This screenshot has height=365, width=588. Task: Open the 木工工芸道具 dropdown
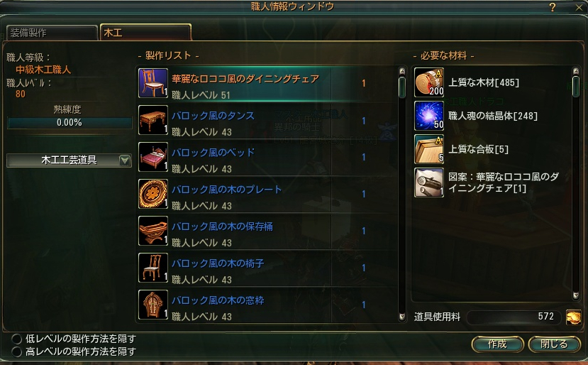[x=69, y=160]
